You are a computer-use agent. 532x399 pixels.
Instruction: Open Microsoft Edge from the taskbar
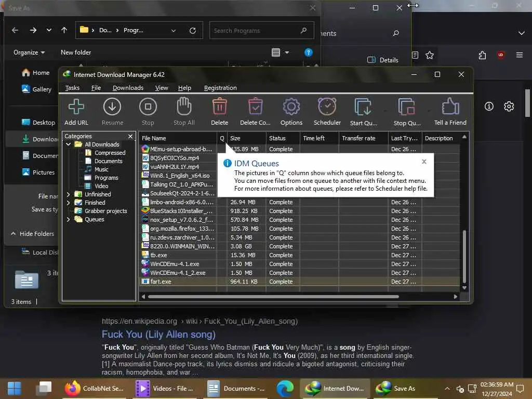tap(285, 389)
